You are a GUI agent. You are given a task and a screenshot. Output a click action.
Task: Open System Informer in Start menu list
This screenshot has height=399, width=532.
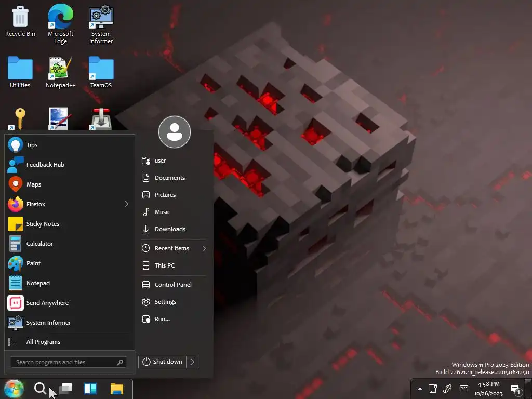69,322
